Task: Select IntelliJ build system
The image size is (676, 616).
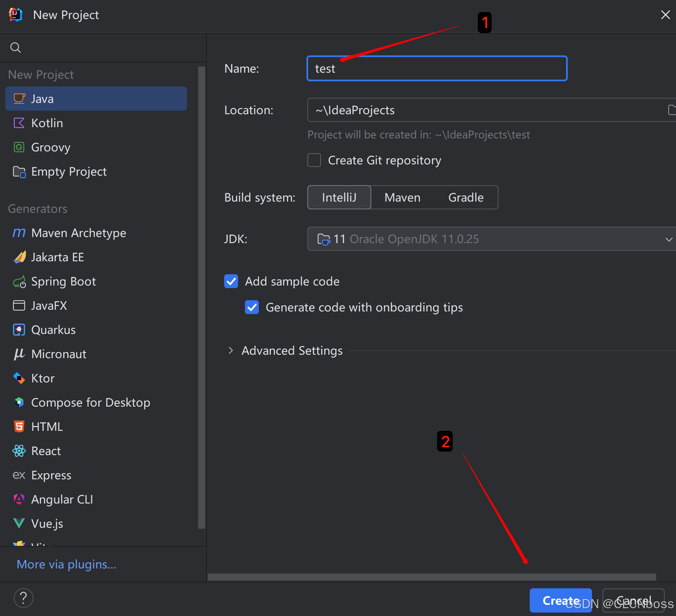Action: pos(339,197)
